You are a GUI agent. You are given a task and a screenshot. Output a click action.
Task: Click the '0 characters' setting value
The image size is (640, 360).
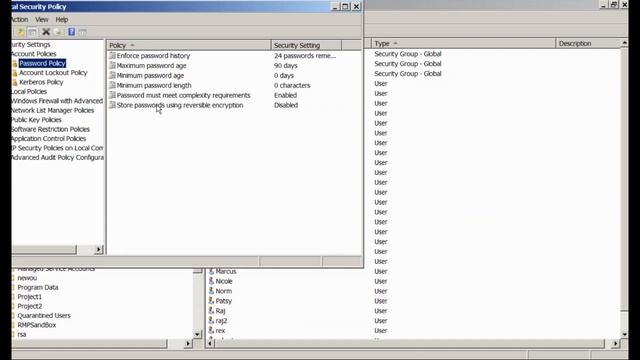292,85
